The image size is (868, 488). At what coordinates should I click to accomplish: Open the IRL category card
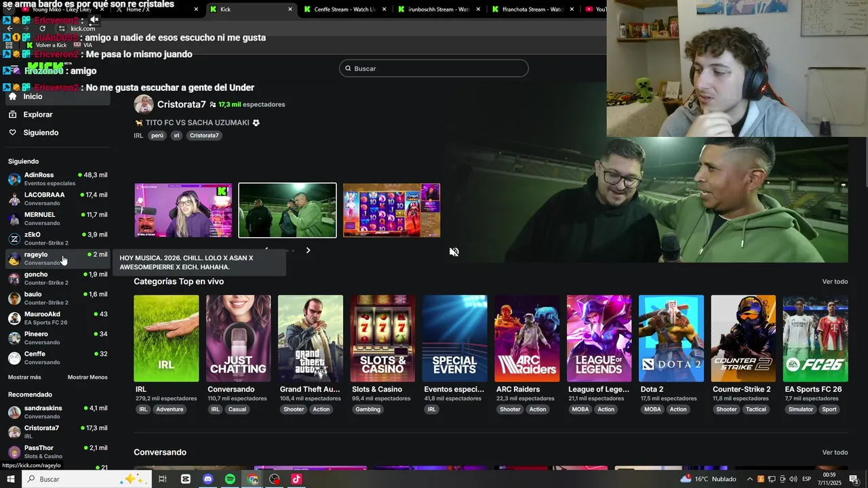166,338
